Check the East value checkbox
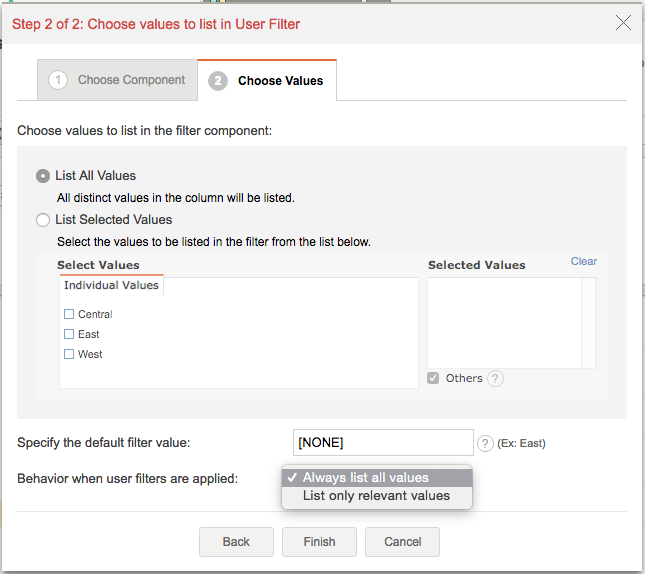The height and width of the screenshot is (574, 645). (69, 334)
